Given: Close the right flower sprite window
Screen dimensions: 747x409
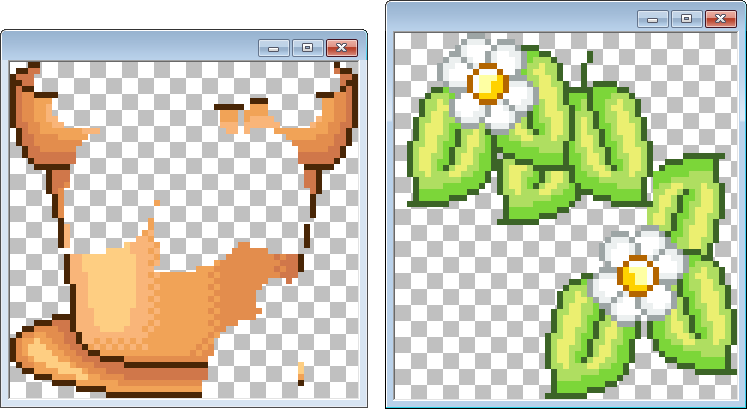Looking at the screenshot, I should click(x=718, y=18).
